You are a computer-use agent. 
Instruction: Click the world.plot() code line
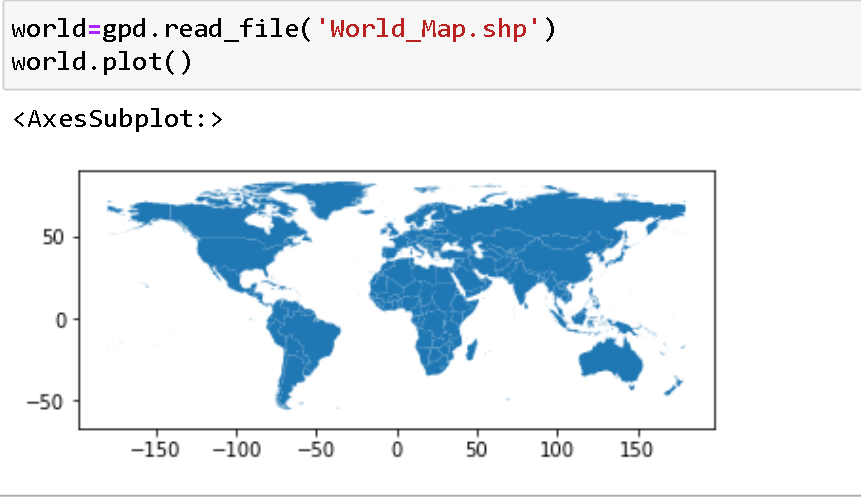(102, 61)
